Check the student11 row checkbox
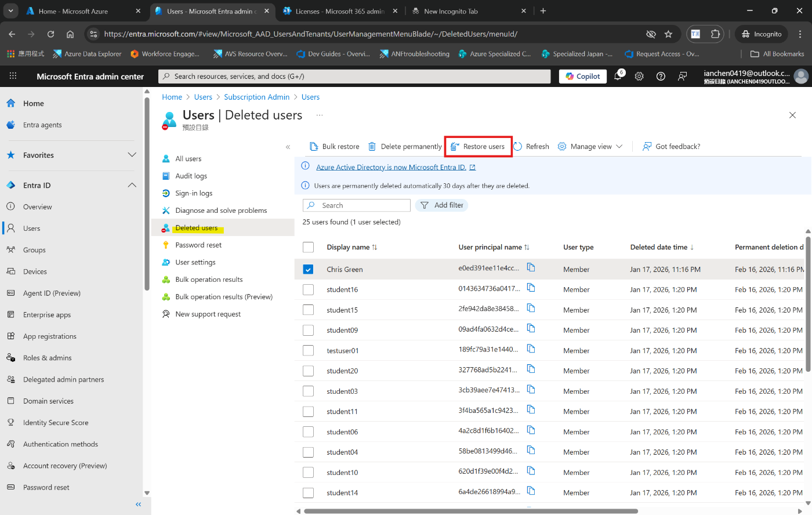The width and height of the screenshot is (812, 515). [308, 411]
